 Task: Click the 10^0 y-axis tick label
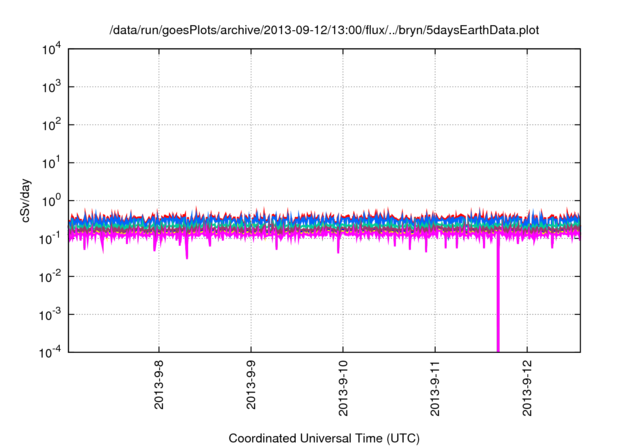[52, 201]
